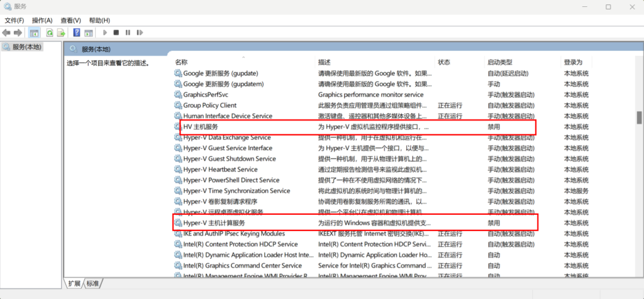Open the 查看(V) menu
This screenshot has height=299, width=644.
(70, 20)
